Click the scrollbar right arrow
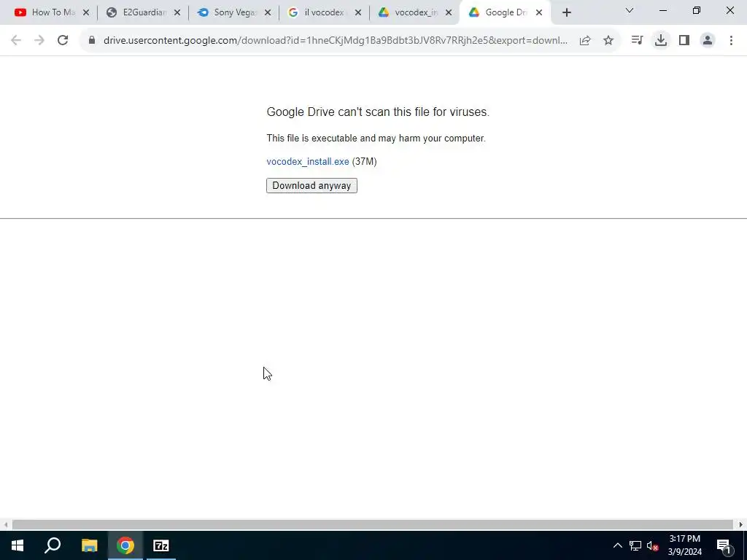The width and height of the screenshot is (747, 560). point(741,524)
